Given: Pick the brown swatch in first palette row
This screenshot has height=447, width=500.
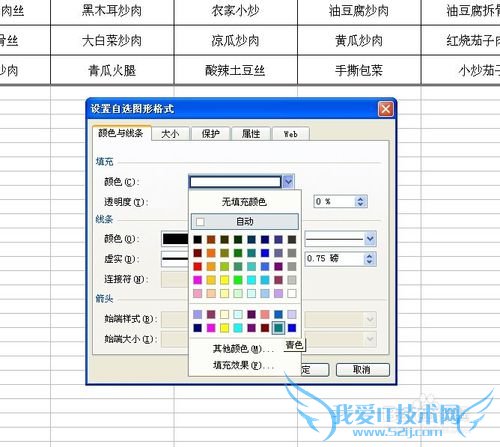Looking at the screenshot, I should click(x=211, y=239).
